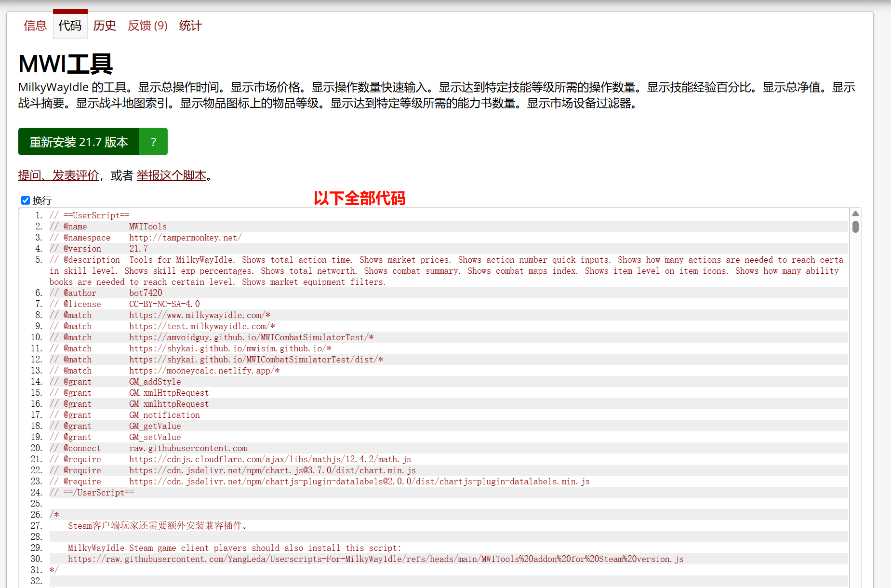Switch to the 信息 tab
The image size is (891, 588).
pos(35,26)
